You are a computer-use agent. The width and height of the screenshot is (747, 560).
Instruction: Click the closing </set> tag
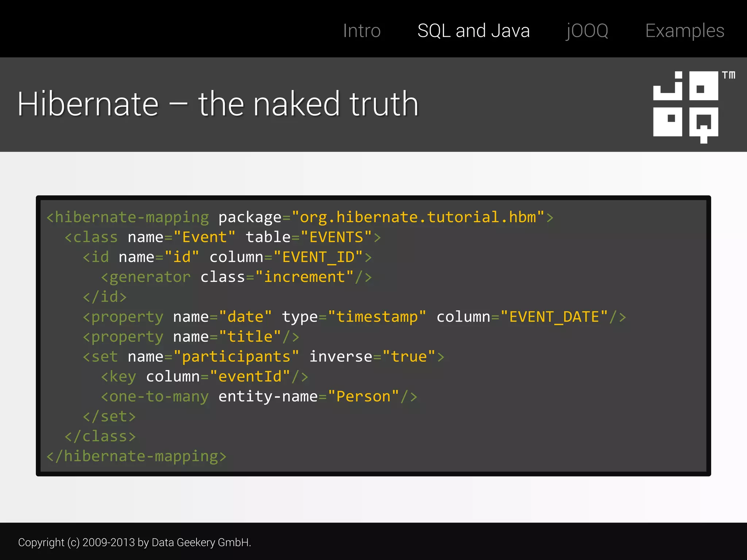(x=109, y=416)
